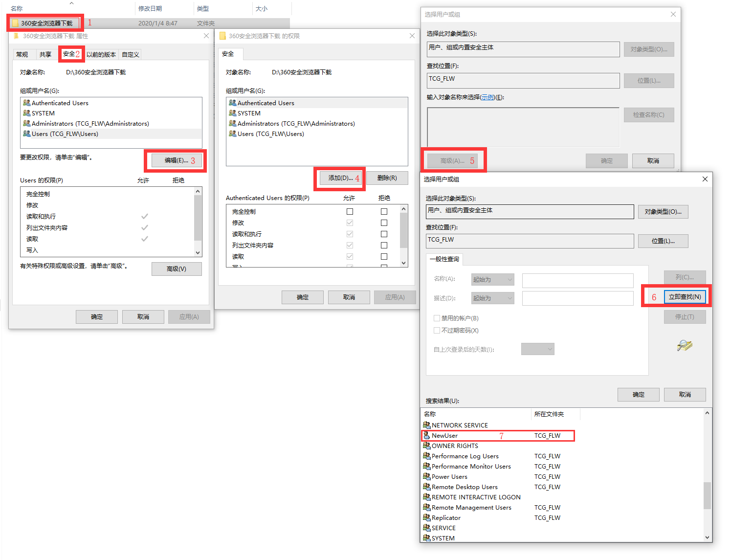Select the NewUser account icon in search results

tap(427, 435)
